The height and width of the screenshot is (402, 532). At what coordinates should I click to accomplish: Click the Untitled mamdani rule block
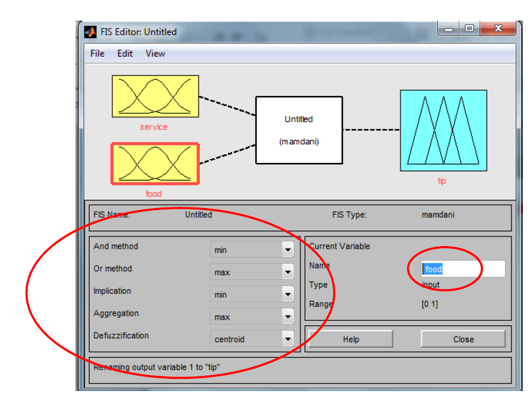(299, 130)
